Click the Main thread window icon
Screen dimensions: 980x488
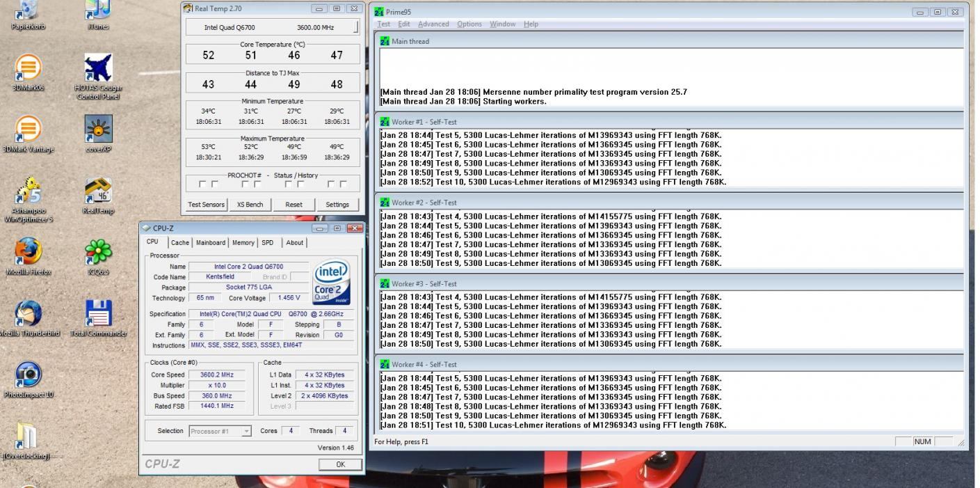(x=385, y=41)
